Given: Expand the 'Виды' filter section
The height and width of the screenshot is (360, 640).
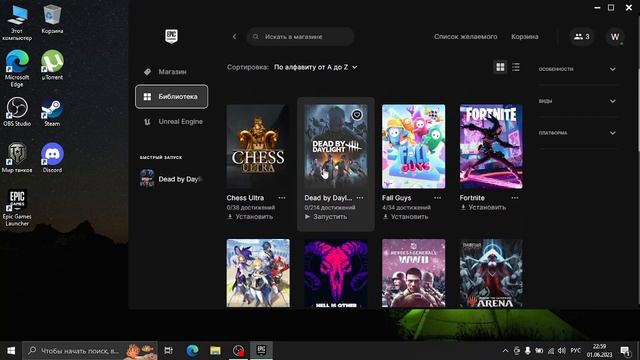Looking at the screenshot, I should (x=577, y=101).
